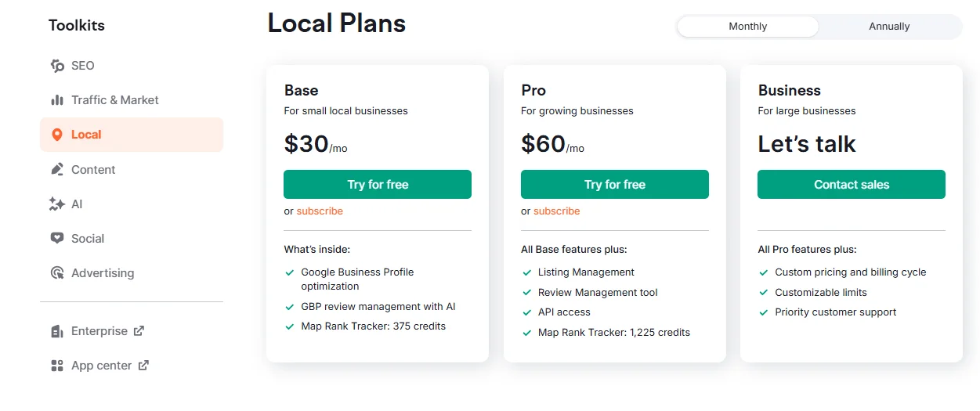This screenshot has height=411, width=980.
Task: Click the AI sparkles icon
Action: click(57, 204)
